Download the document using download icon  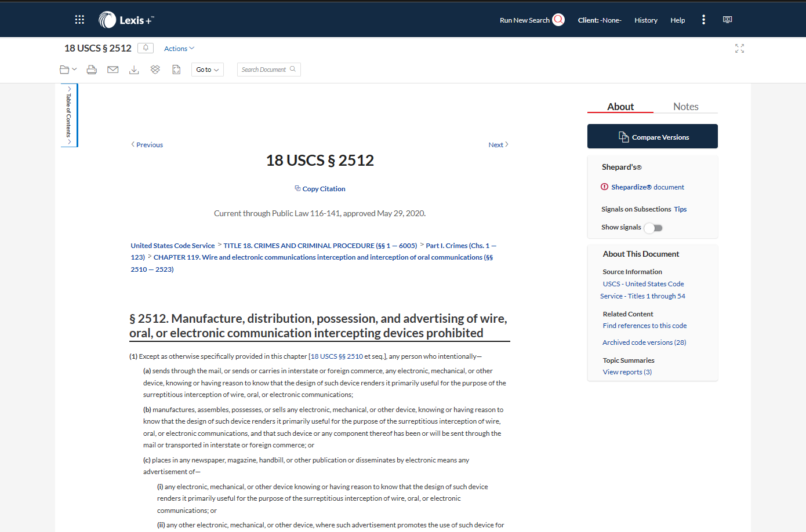(134, 70)
